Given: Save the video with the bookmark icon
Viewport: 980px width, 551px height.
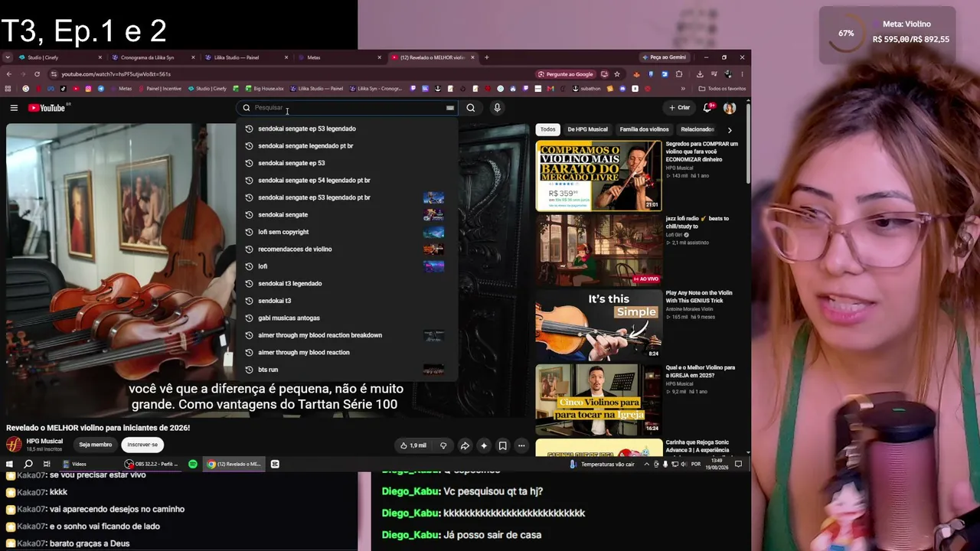Looking at the screenshot, I should click(x=502, y=445).
